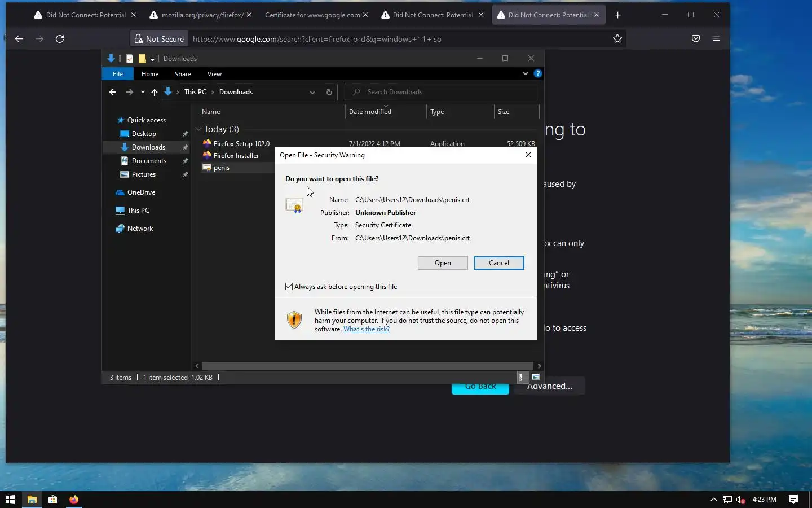
Task: Click properties icon in quick access toolbar
Action: click(x=130, y=58)
